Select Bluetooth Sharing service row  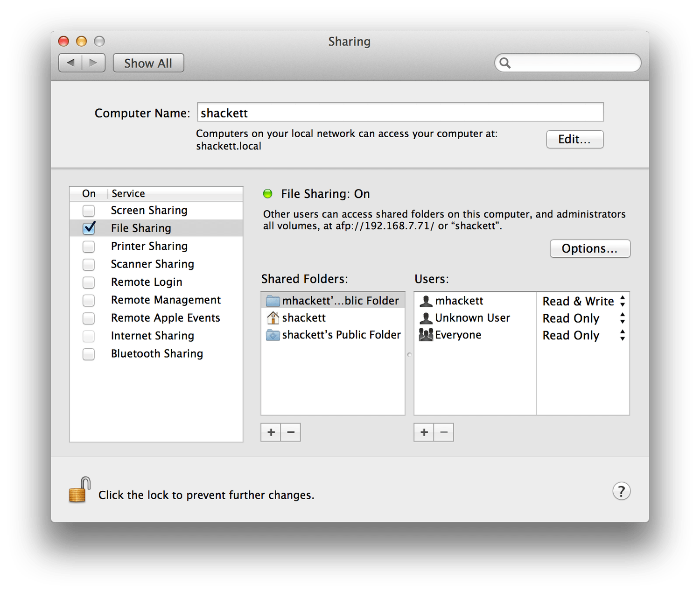pyautogui.click(x=156, y=354)
